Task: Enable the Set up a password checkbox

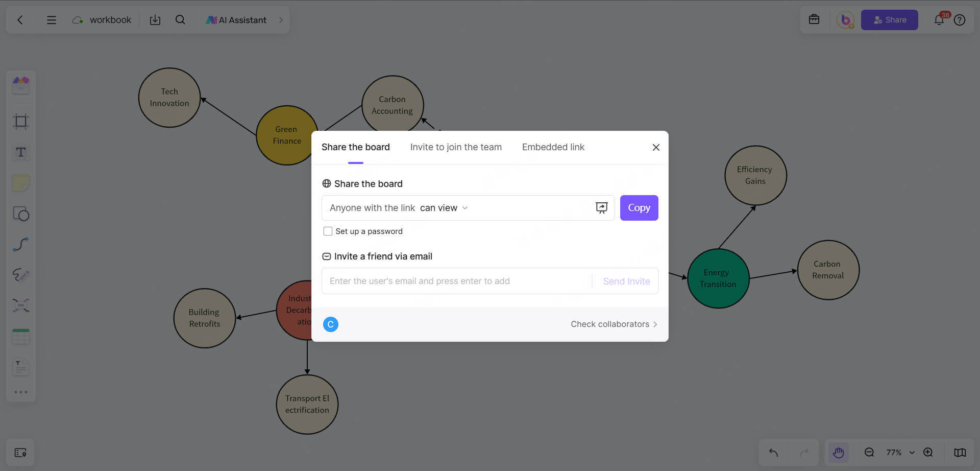Action: [x=328, y=231]
